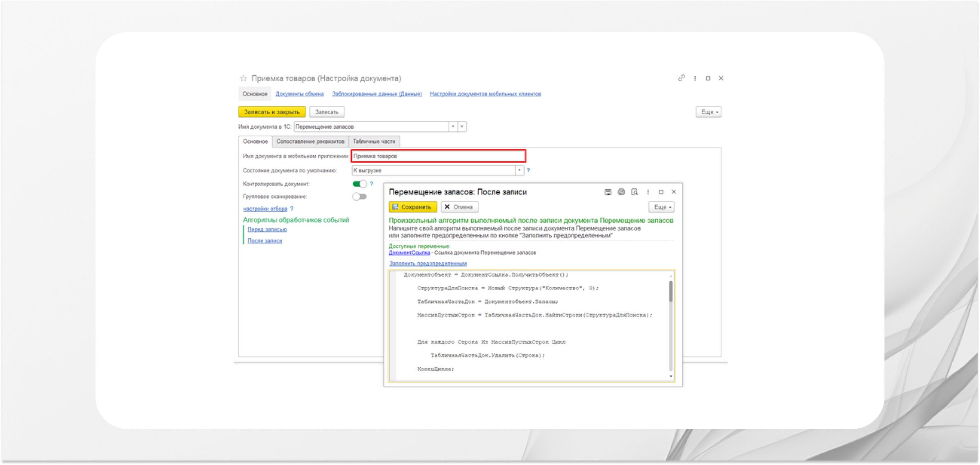Click code editor scroll up arrow
Screen dimensions: 980x465
click(x=671, y=276)
